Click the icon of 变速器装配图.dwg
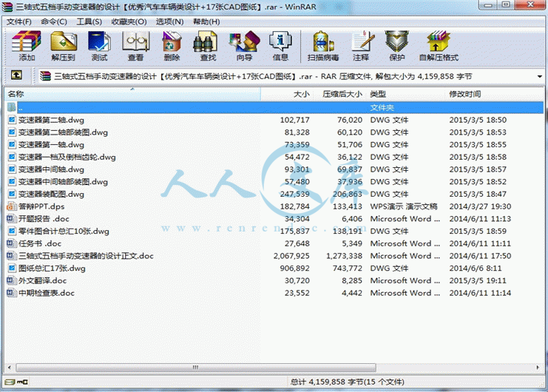The image size is (548, 392). [12, 194]
